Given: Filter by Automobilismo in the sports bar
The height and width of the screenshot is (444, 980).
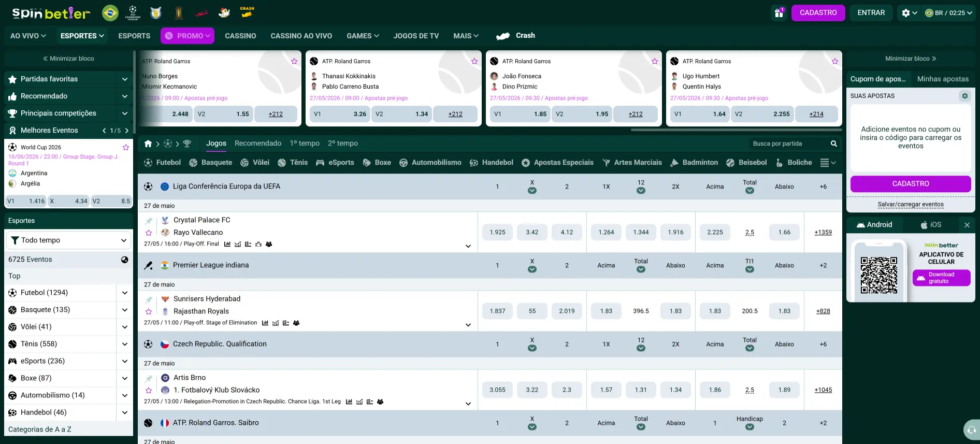Looking at the screenshot, I should (x=430, y=163).
